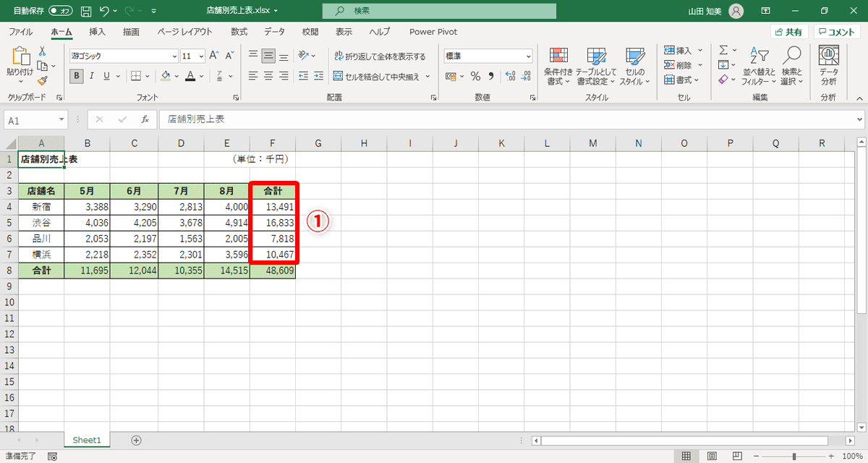868x463 pixels.
Task: Click セルを結合して中央揃え merge button
Action: coord(376,75)
